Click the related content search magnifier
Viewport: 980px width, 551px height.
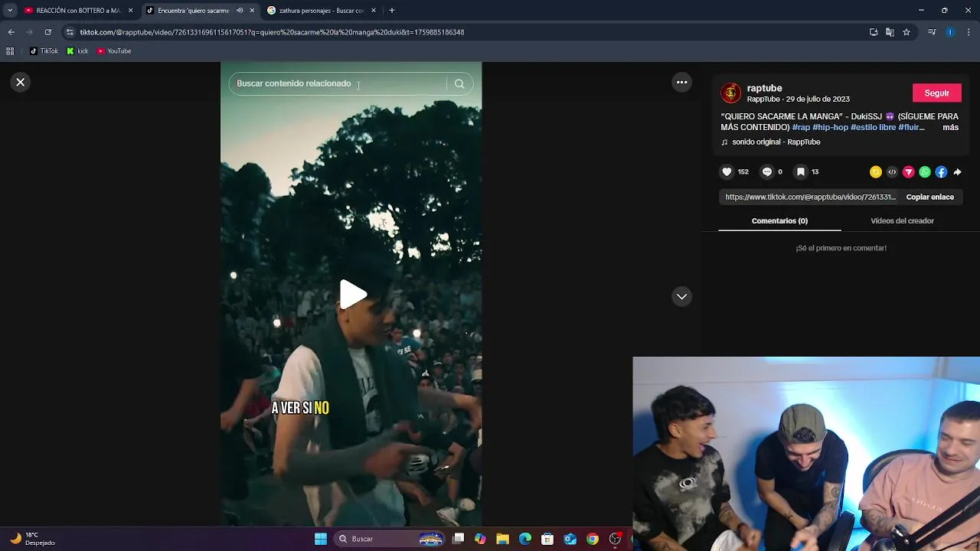point(459,83)
